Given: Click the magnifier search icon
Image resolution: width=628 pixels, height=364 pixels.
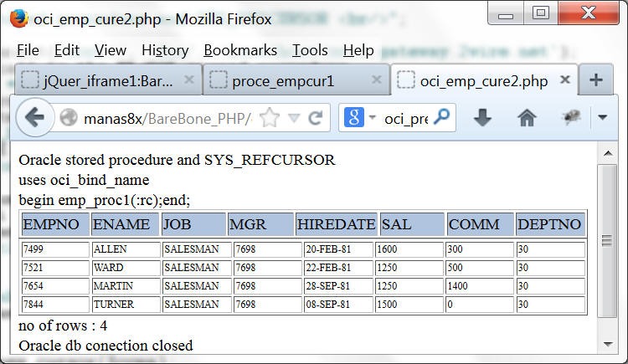Looking at the screenshot, I should tap(442, 117).
